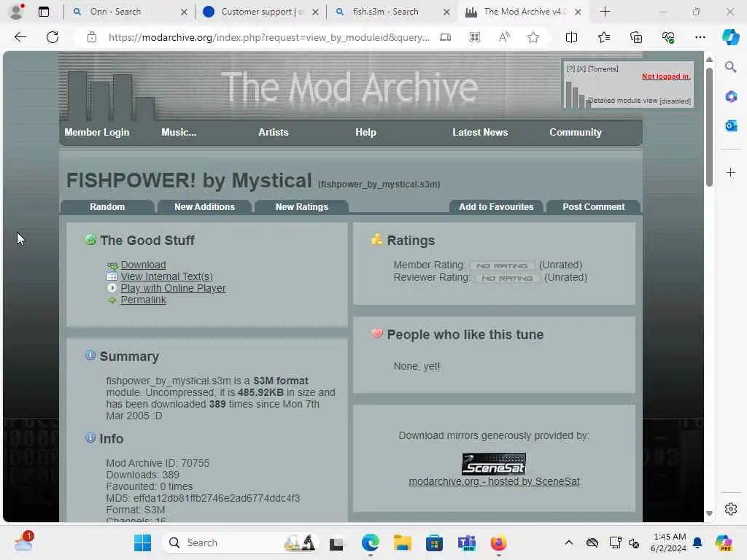Open Edge Settings and more menu
The image size is (747, 560).
click(x=700, y=37)
